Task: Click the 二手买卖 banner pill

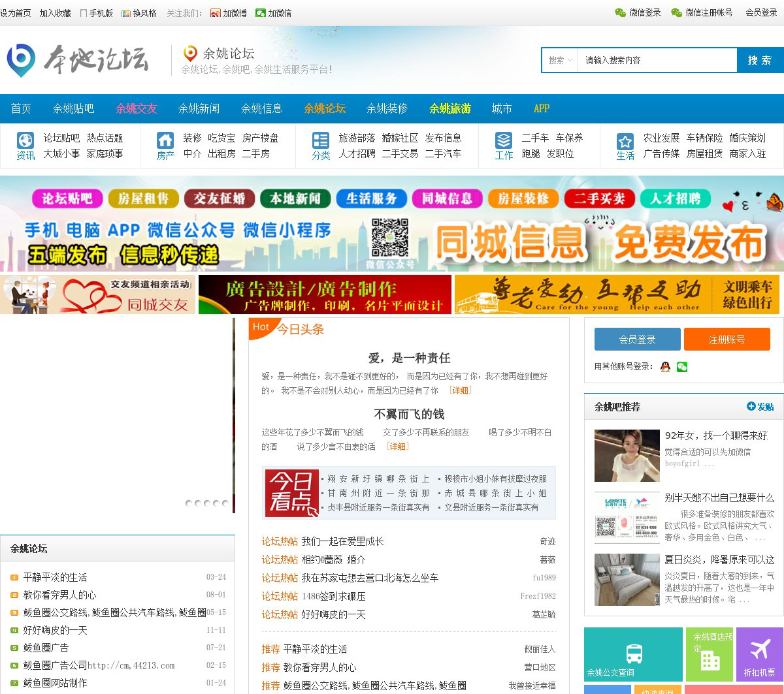Action: (600, 198)
